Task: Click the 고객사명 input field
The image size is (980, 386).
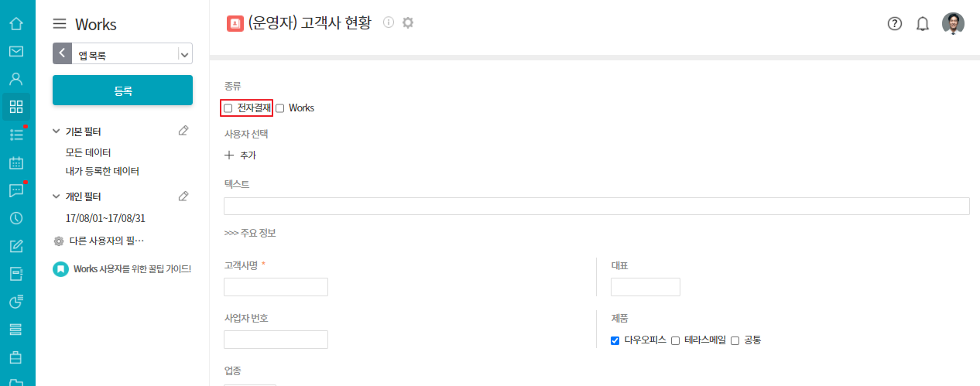Action: [x=276, y=287]
